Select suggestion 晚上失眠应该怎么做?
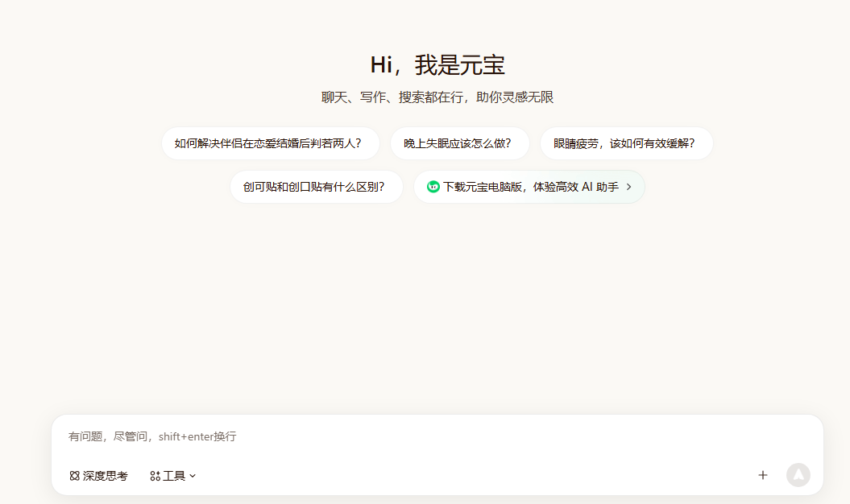This screenshot has height=504, width=850. (x=460, y=143)
